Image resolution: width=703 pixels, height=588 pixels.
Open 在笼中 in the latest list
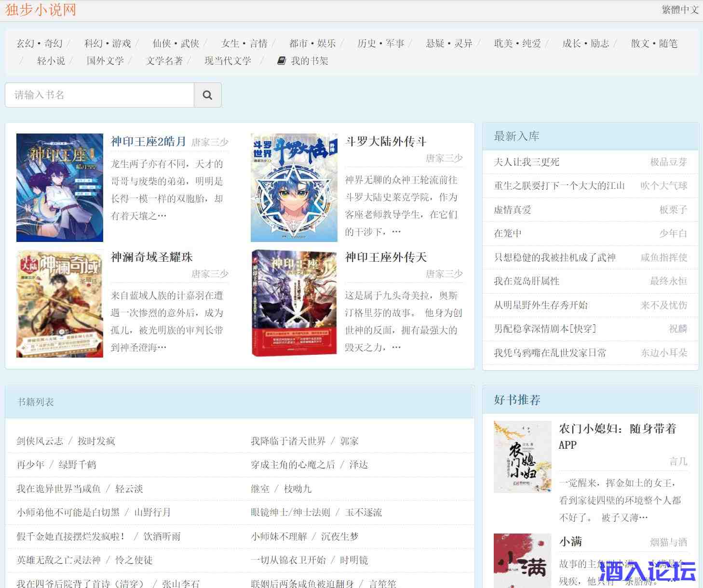pyautogui.click(x=508, y=233)
